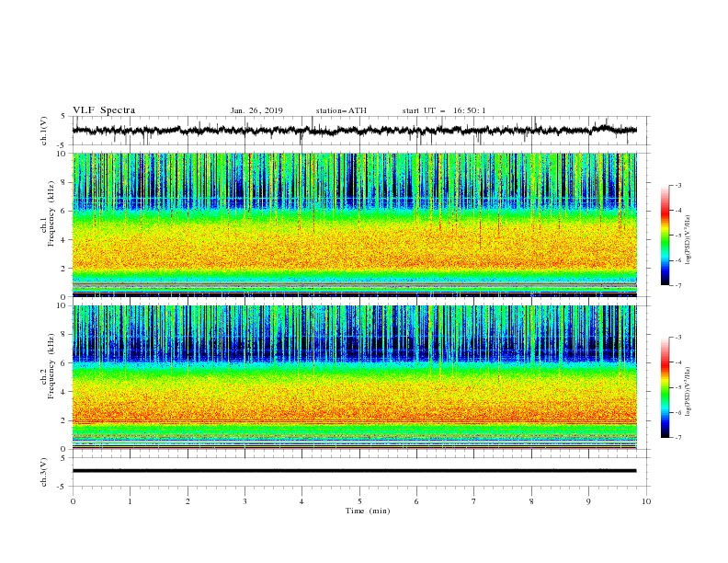Image resolution: width=728 pixels, height=563 pixels.
Task: Click the 'Time (min)' axis label
Action: tap(368, 511)
